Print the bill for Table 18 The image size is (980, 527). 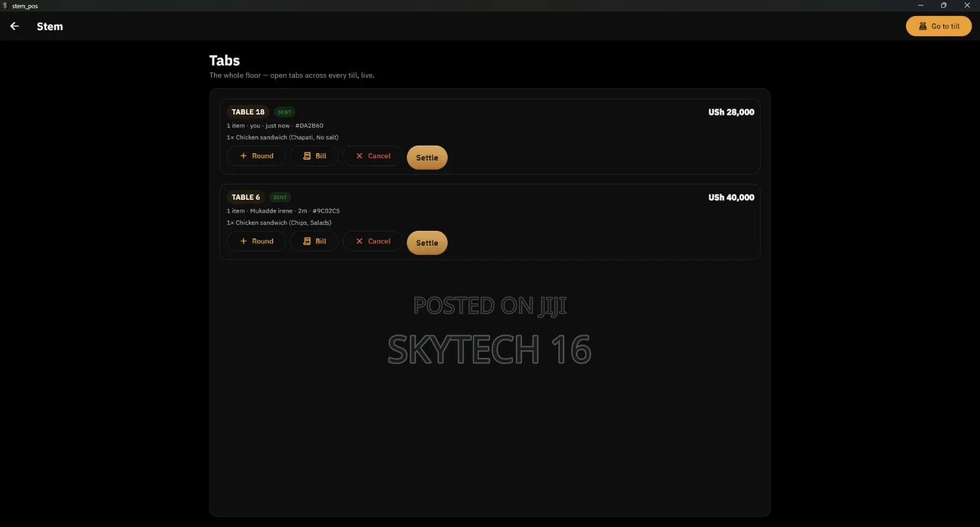(x=314, y=156)
